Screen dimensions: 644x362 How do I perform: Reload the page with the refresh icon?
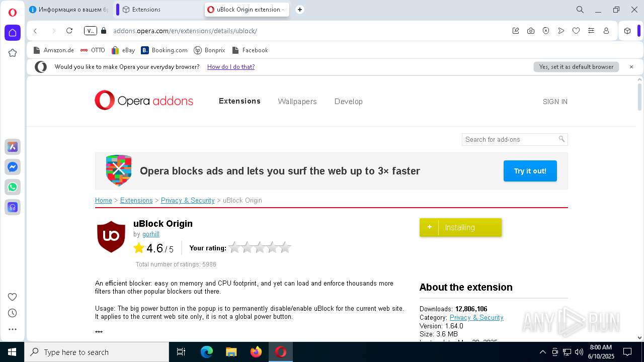click(69, 31)
